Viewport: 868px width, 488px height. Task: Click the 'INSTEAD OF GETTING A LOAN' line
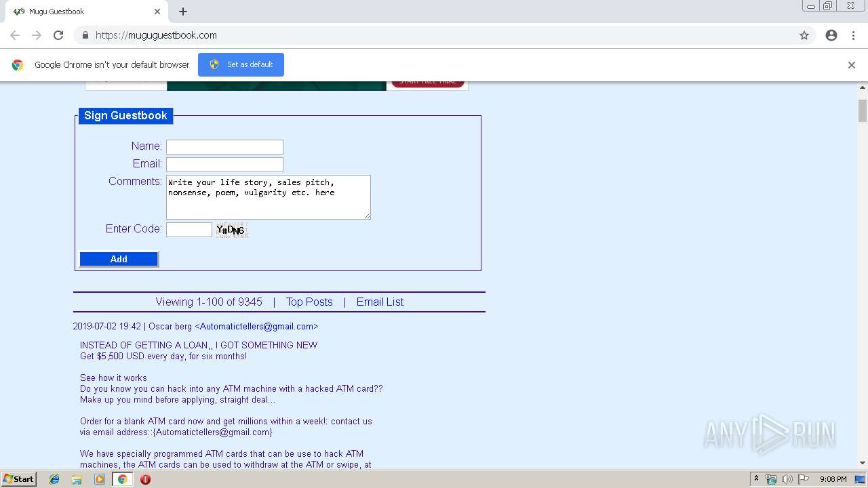point(199,345)
